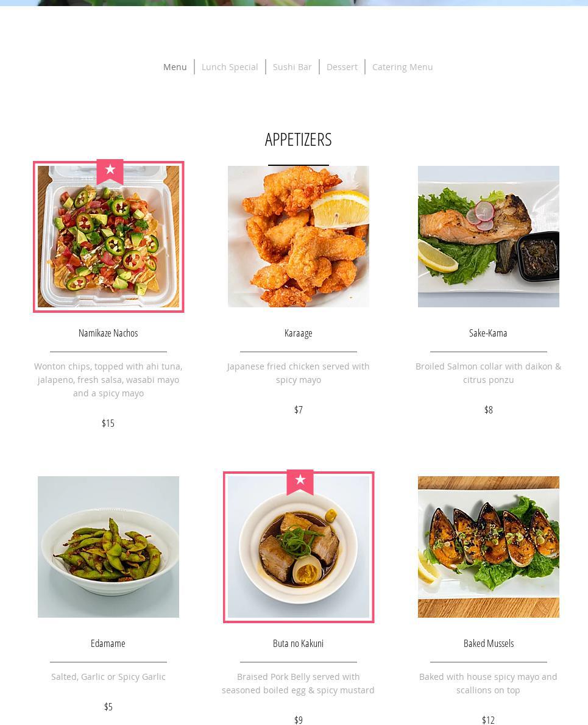Click the Edamame bowl picture
This screenshot has width=588, height=725.
[x=108, y=547]
